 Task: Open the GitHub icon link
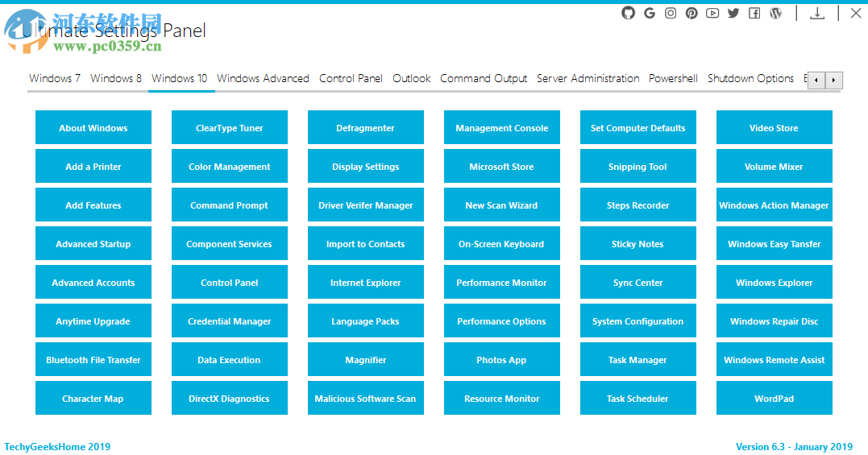[x=628, y=13]
